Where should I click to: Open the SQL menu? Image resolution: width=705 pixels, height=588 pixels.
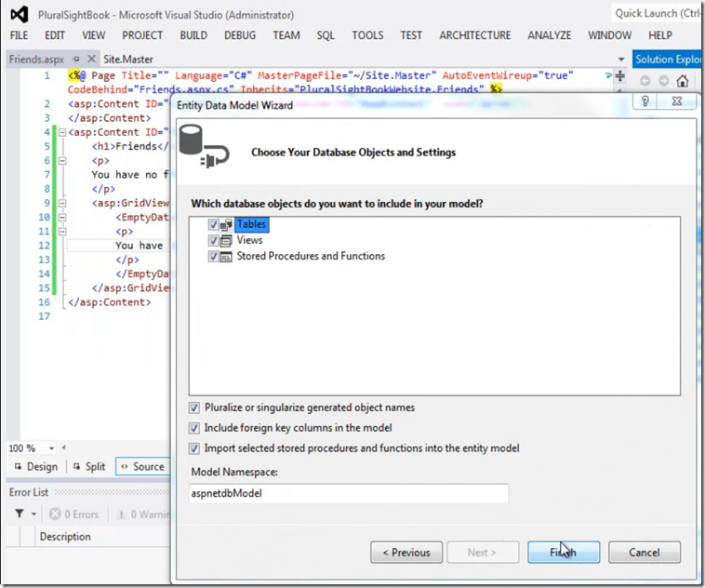click(326, 35)
